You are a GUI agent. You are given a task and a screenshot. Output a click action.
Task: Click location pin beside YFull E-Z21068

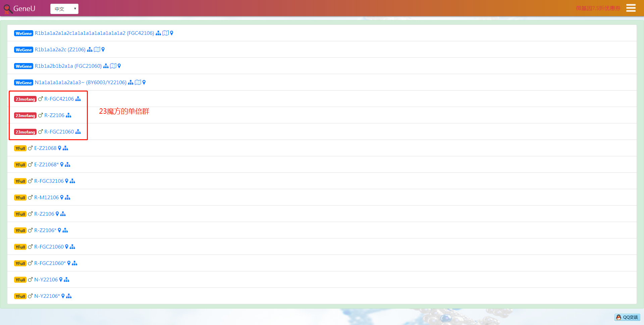tap(60, 148)
